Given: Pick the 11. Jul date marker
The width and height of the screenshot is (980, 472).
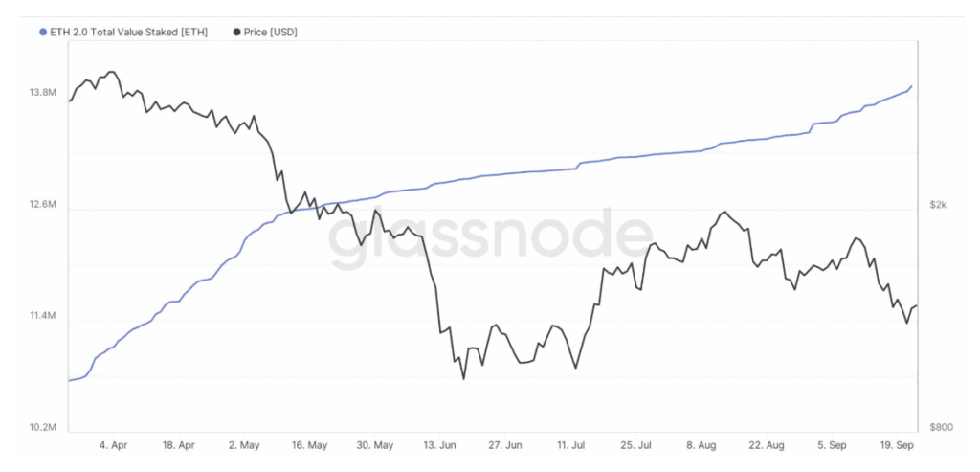Looking at the screenshot, I should pyautogui.click(x=570, y=445).
